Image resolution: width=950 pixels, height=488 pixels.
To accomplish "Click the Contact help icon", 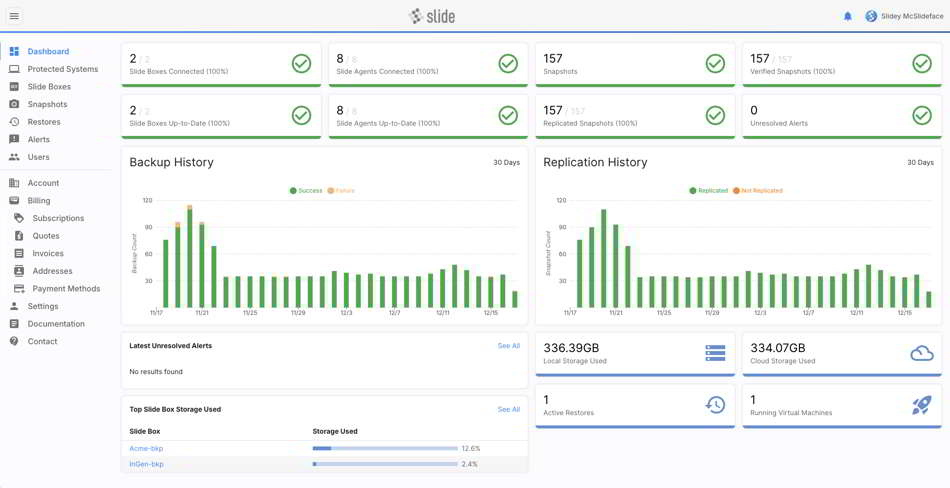I will (x=15, y=341).
